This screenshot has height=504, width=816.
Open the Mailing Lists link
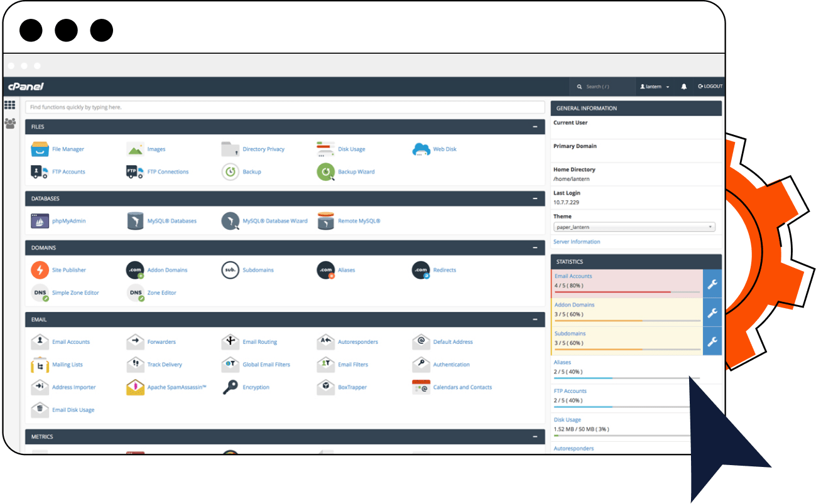67,365
